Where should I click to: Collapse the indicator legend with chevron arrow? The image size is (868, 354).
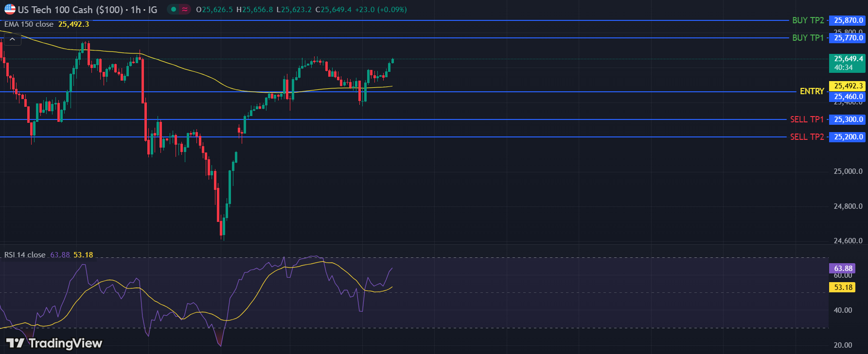12,39
